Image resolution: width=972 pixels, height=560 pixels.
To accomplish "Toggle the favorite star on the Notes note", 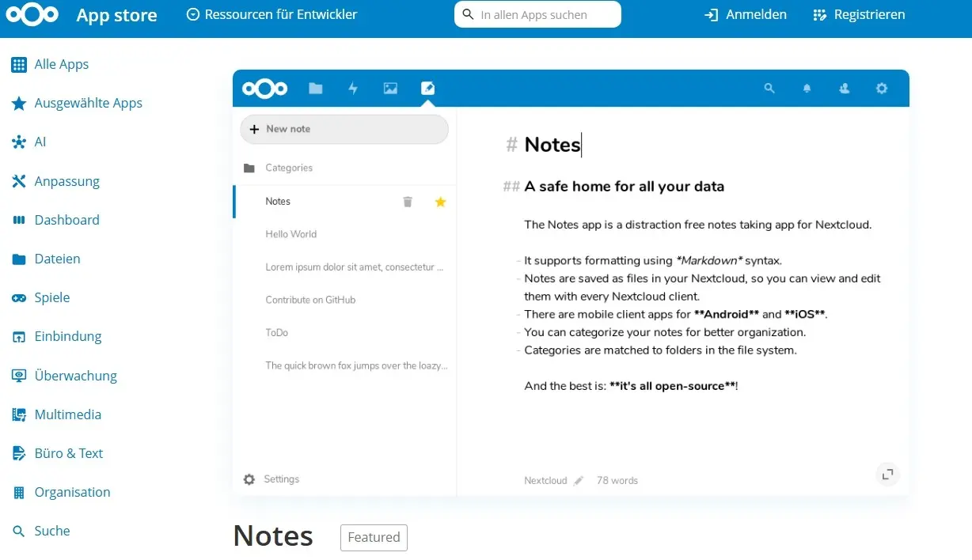I will pyautogui.click(x=440, y=202).
